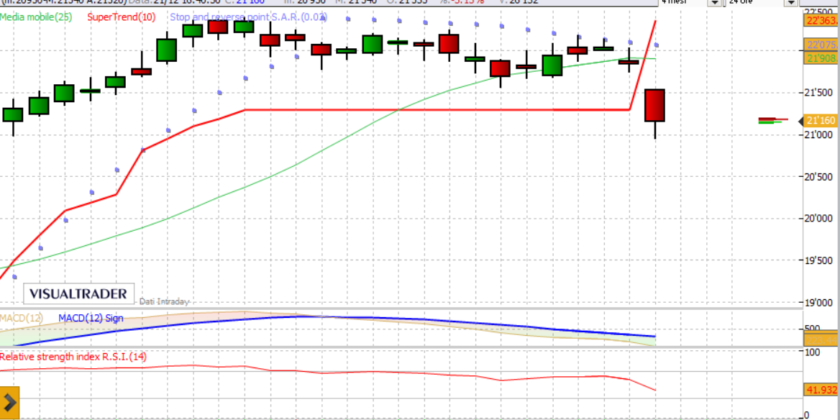Click the 21'908 moving average price tag
This screenshot has width=840, height=420.
(x=821, y=58)
